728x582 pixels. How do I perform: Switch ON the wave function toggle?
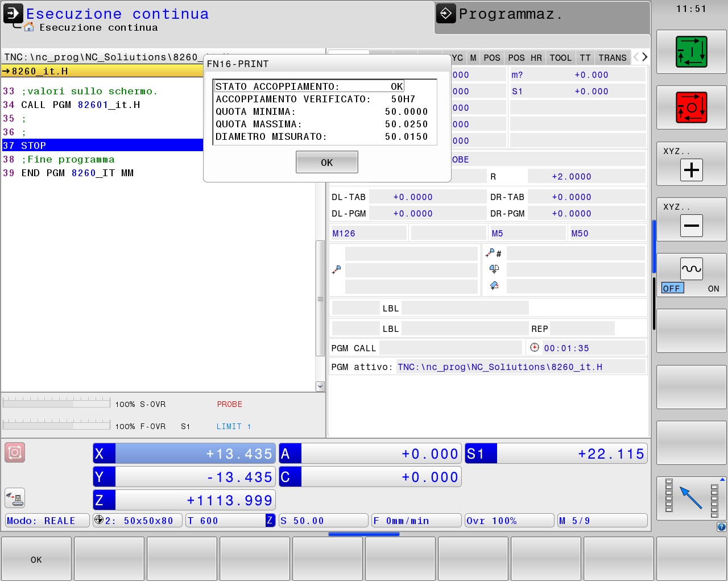point(713,288)
